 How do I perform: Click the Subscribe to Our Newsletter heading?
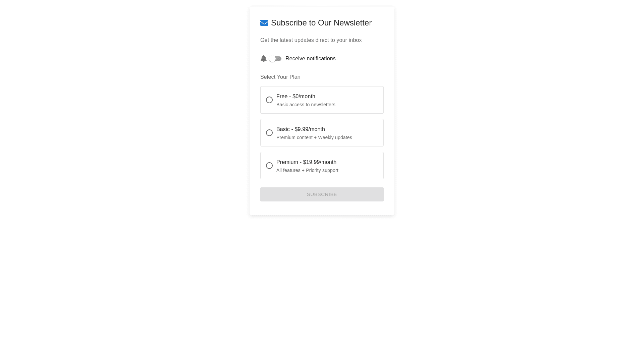(321, 23)
